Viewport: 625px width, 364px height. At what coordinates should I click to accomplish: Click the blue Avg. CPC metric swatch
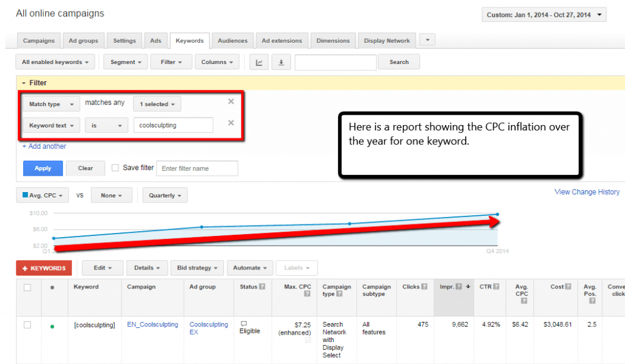pyautogui.click(x=25, y=196)
